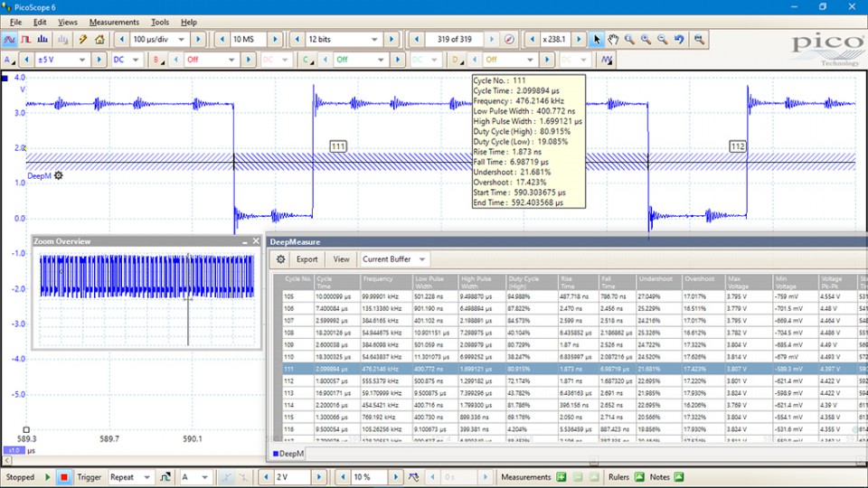Click the Undo zoom icon
This screenshot has height=488, width=868.
click(678, 40)
